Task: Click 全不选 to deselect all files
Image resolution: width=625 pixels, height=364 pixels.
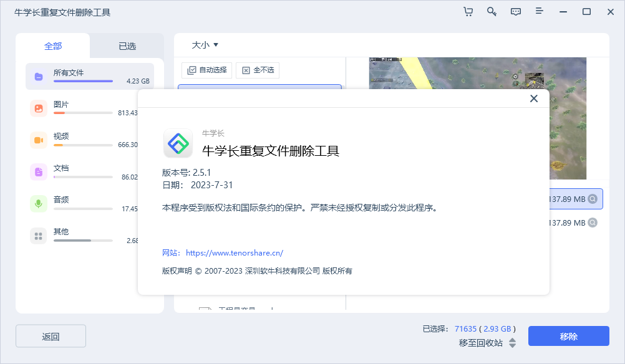Action: (x=258, y=70)
